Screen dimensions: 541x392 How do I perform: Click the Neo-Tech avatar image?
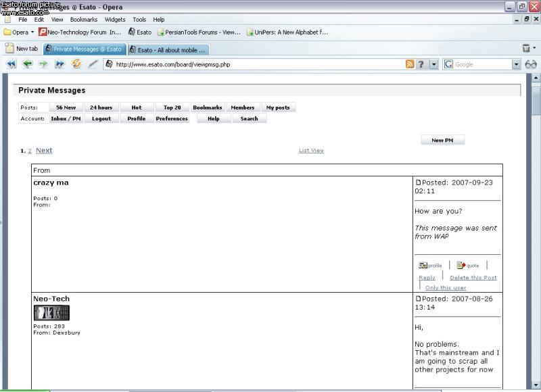[51, 313]
